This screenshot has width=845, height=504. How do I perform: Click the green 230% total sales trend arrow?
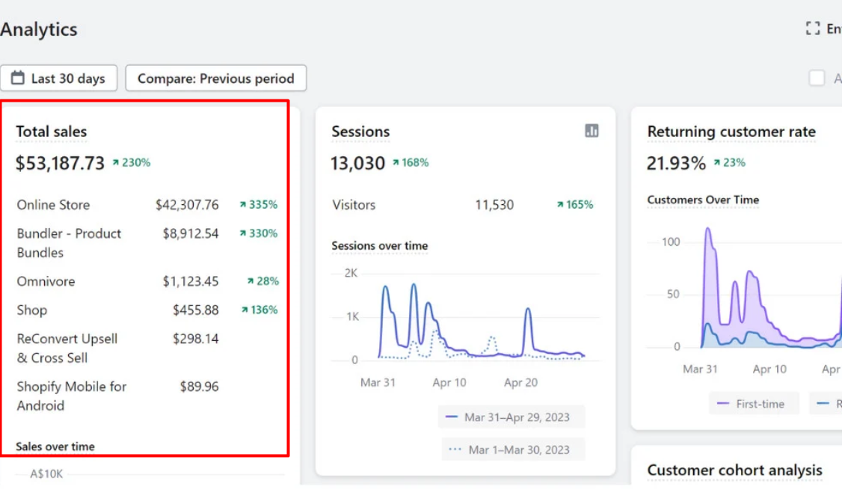tap(116, 162)
